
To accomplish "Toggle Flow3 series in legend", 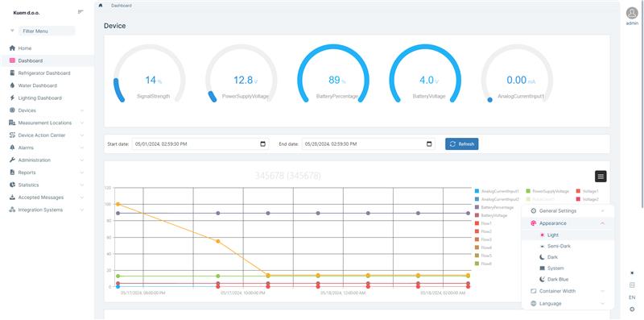I will [484, 239].
